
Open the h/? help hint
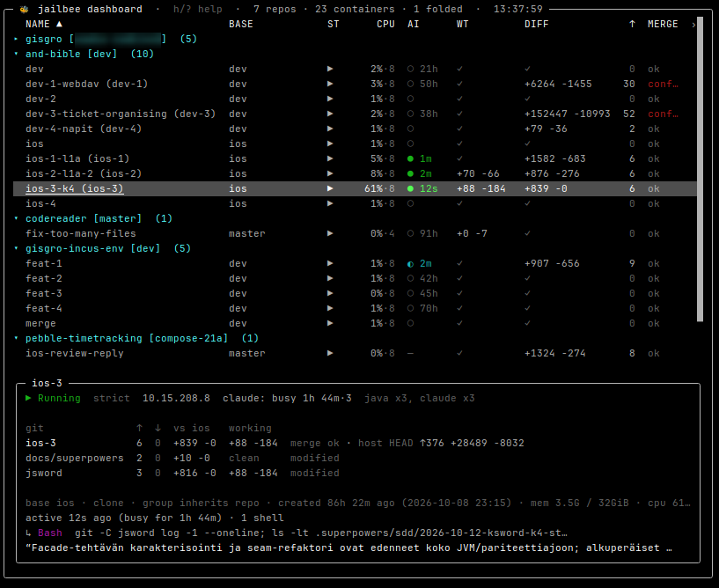pyautogui.click(x=198, y=9)
